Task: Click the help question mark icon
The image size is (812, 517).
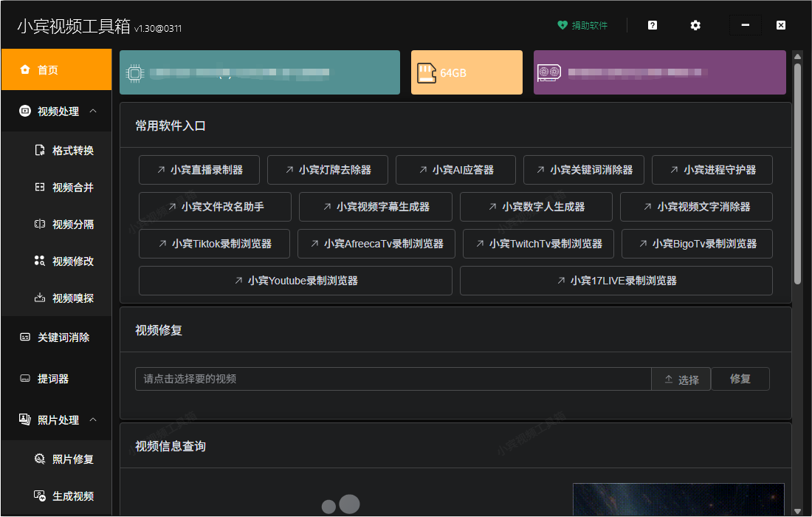Action: [x=652, y=24]
